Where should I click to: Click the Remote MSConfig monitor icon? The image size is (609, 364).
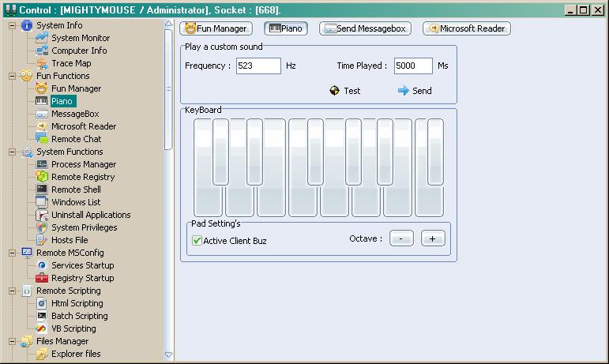click(27, 253)
